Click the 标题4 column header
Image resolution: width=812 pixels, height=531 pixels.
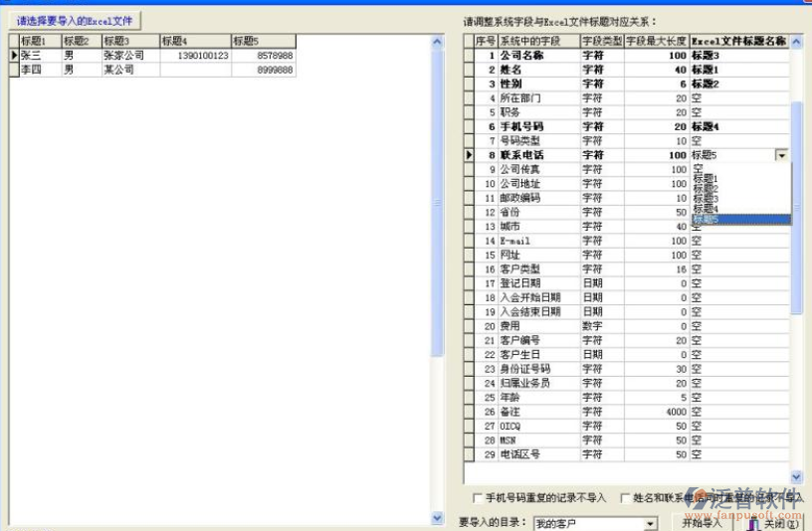coord(194,41)
